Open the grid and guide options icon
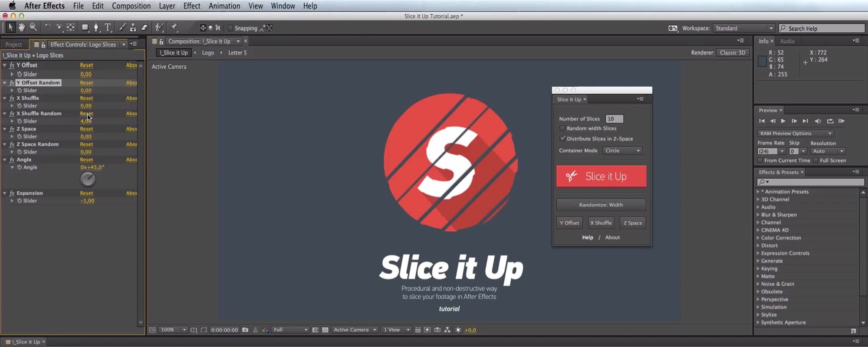Screen dimensions: 868x347 point(194,330)
